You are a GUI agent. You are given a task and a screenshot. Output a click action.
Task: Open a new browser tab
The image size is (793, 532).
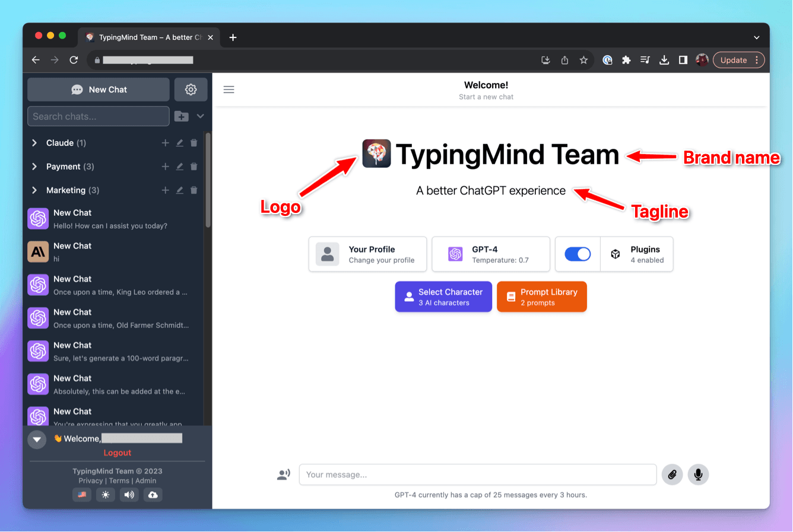233,37
